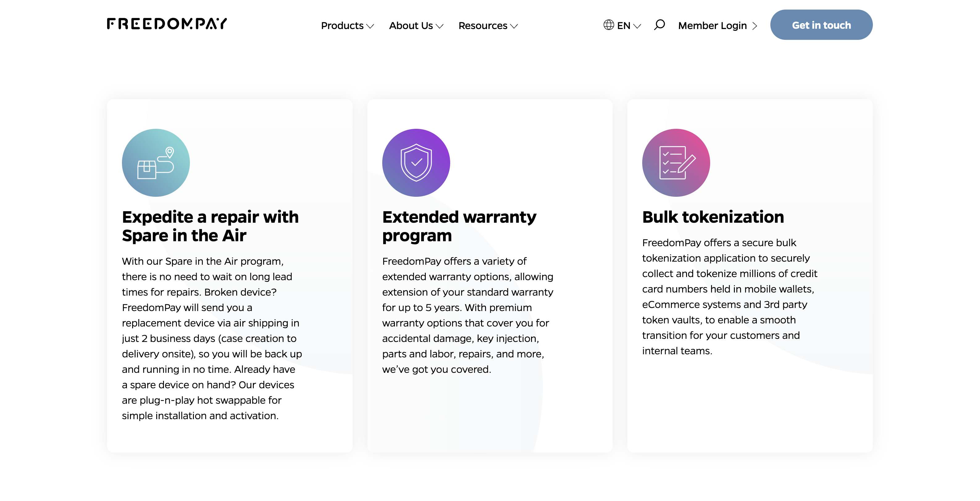Click the Spare in the Air description paragraph
The height and width of the screenshot is (501, 980).
point(212,338)
